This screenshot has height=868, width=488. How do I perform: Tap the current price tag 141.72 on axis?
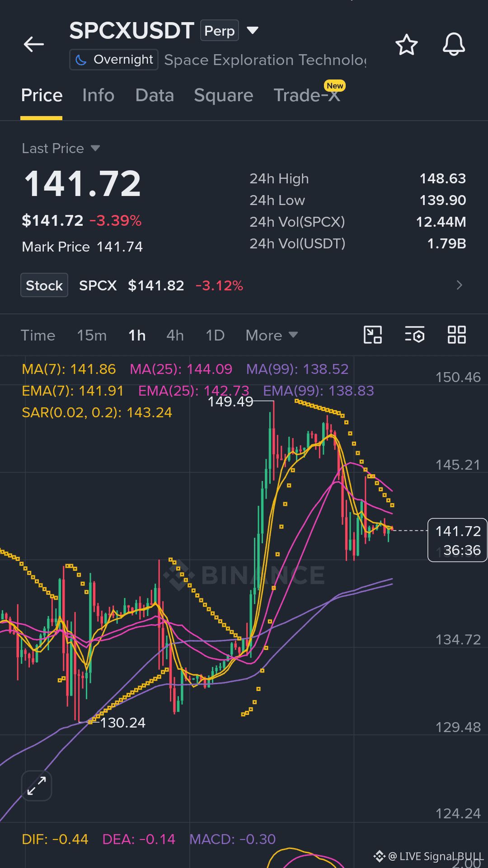pyautogui.click(x=457, y=540)
